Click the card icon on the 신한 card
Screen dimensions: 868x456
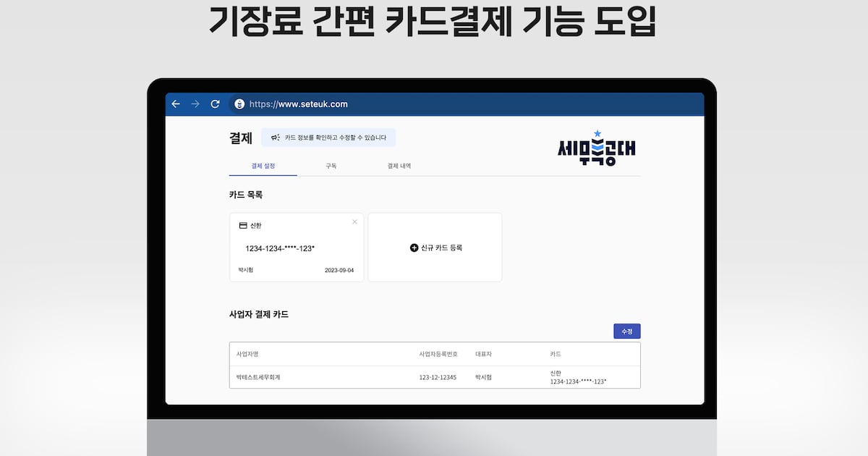point(242,225)
